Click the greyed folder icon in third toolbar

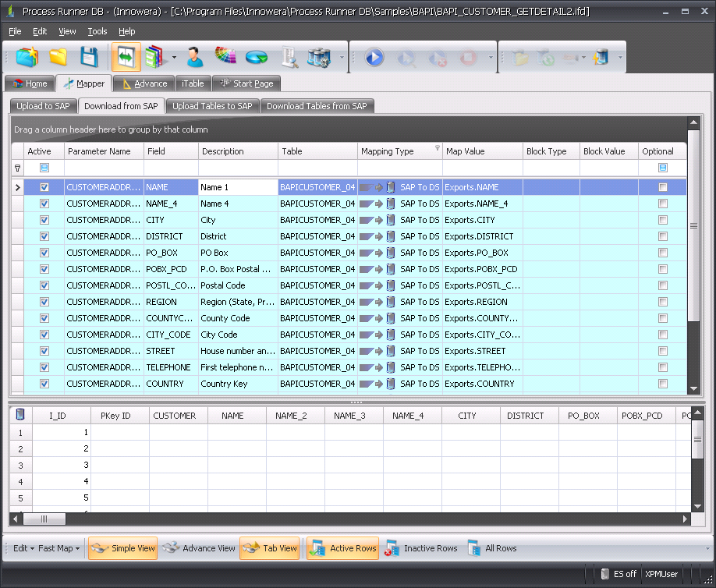coord(519,58)
